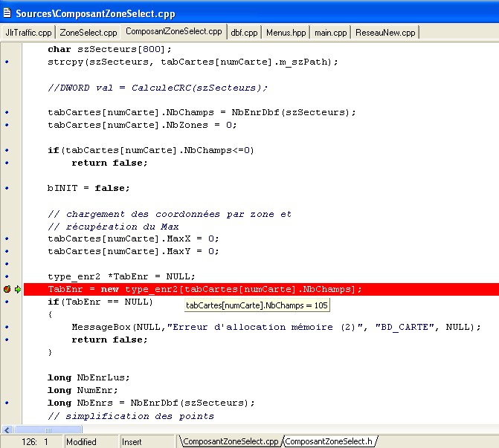
Task: Toggle breakpoint dot beside bINIT = false line
Action: [x=7, y=188]
